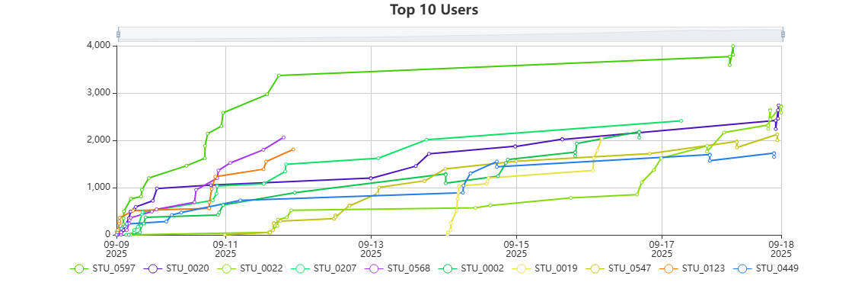
Task: Click the STU_0568 line's last data point
Action: (x=283, y=137)
